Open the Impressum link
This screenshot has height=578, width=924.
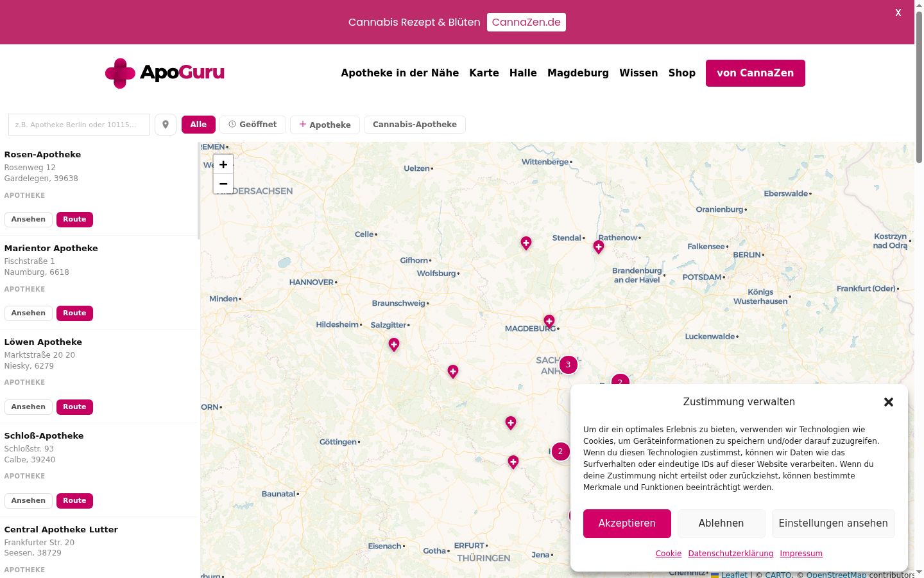801,554
